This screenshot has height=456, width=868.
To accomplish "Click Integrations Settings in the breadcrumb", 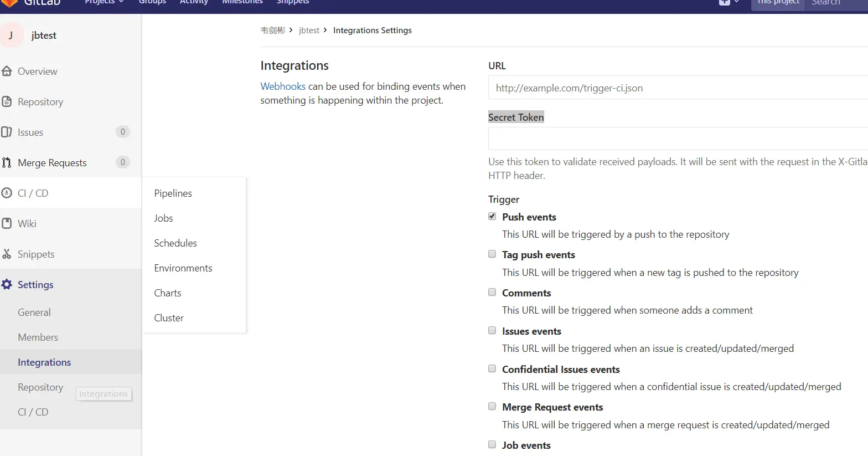I will tap(373, 30).
